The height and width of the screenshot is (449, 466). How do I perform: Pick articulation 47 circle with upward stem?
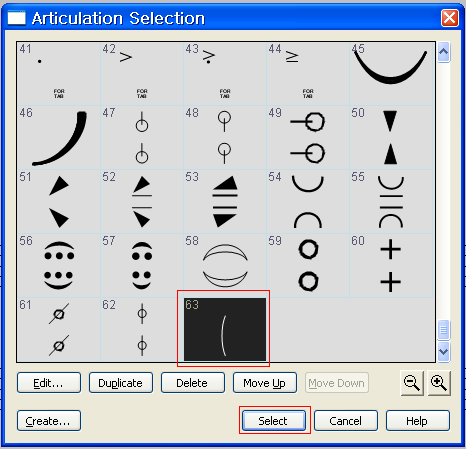pyautogui.click(x=142, y=138)
